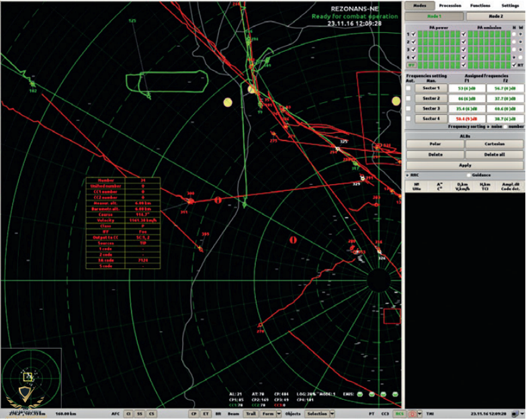Toggle the RT checkbox
Image resolution: width=526 pixels, height=420 pixels.
pyautogui.click(x=514, y=65)
